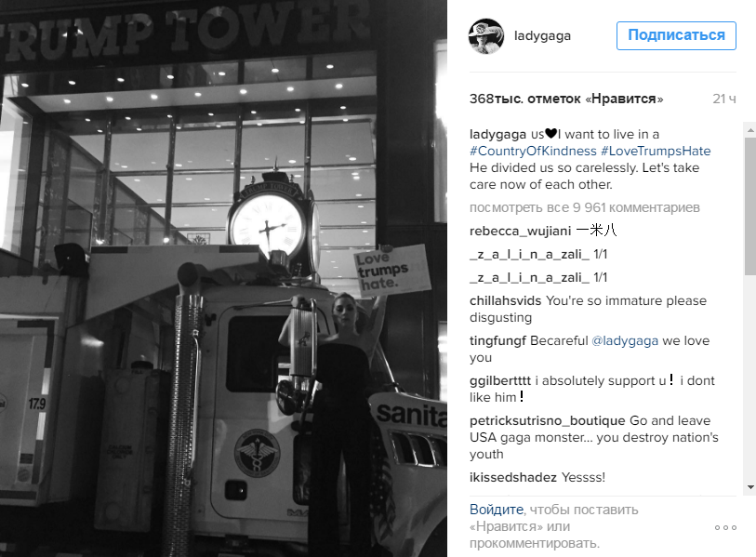The image size is (756, 557).
Task: Expand all 9 961 comments link
Action: click(584, 208)
